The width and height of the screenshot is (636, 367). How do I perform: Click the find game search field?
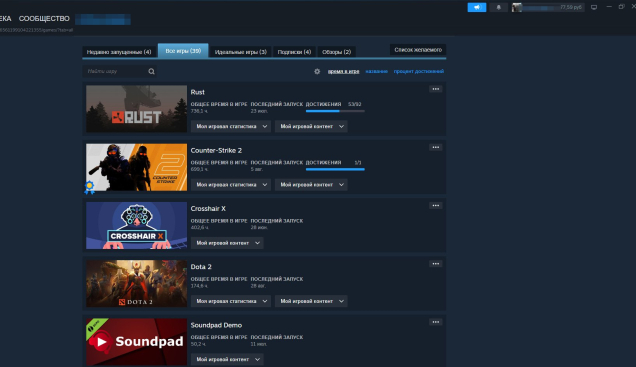[116, 71]
